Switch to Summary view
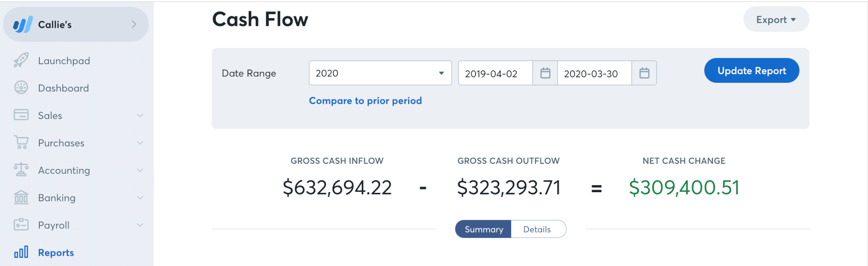This screenshot has height=266, width=868. click(484, 229)
